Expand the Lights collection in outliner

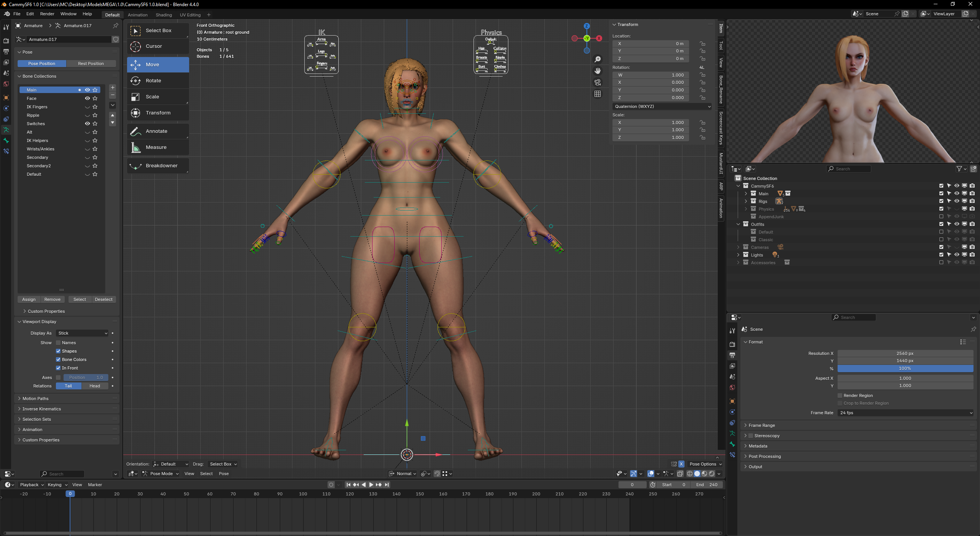click(738, 255)
